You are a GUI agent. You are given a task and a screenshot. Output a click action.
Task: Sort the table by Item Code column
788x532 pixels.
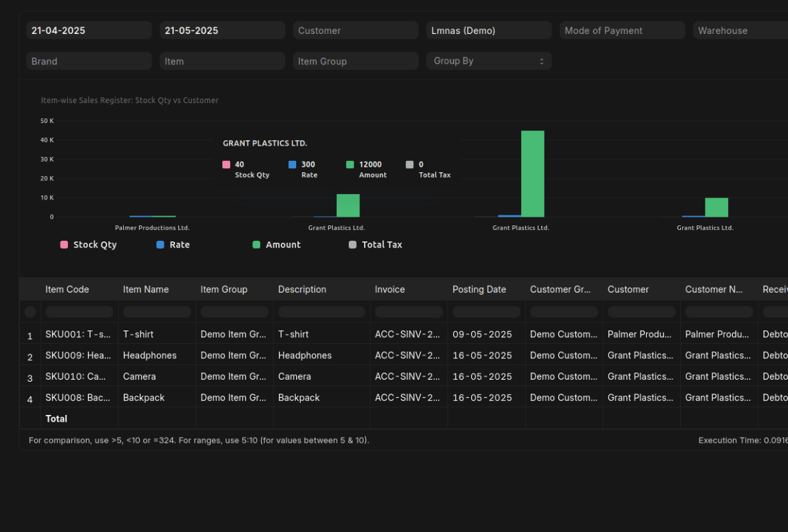(67, 289)
